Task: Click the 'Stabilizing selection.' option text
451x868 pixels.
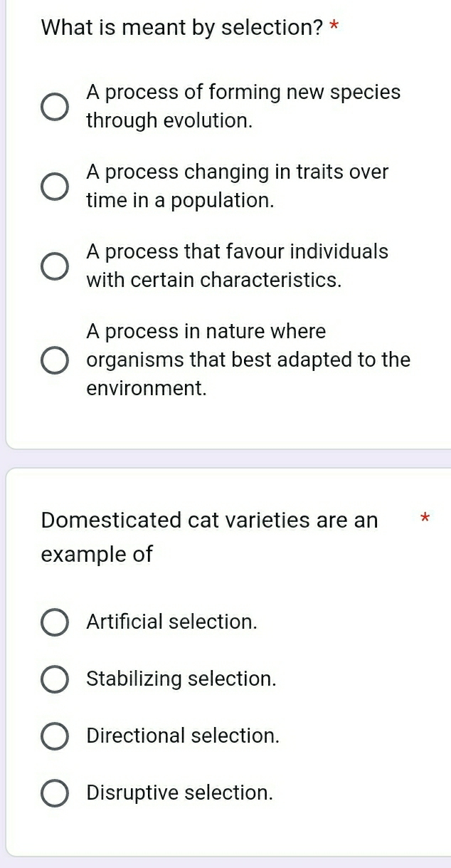Action: [x=181, y=679]
